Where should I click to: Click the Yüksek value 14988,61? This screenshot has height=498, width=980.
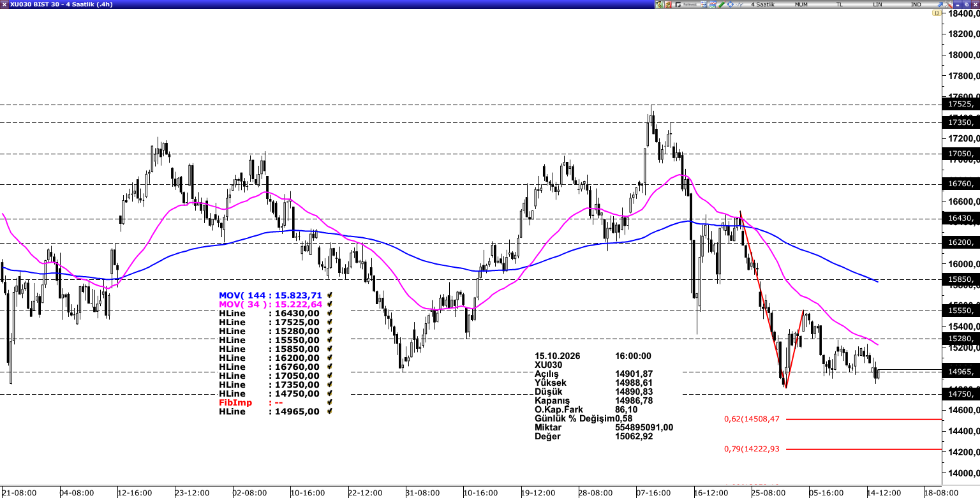click(x=634, y=383)
